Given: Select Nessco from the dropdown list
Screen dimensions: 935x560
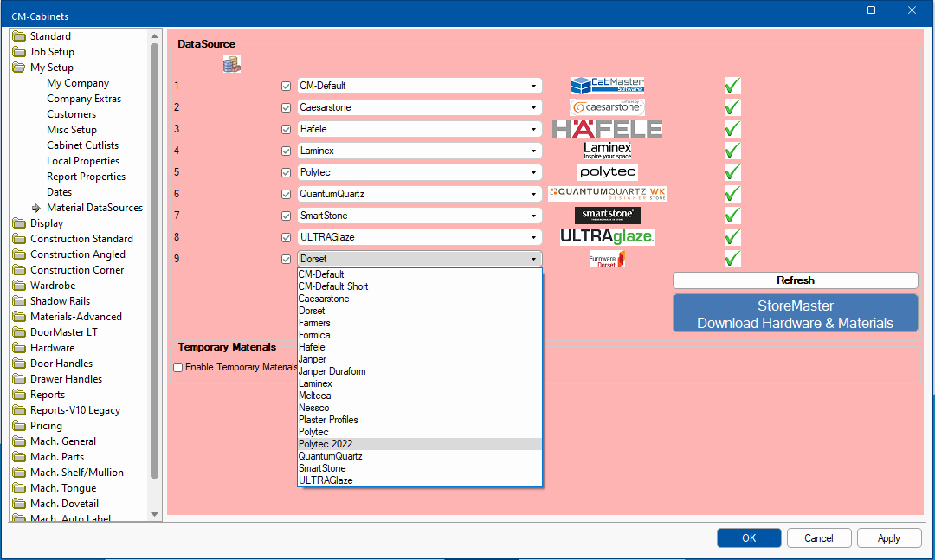Looking at the screenshot, I should pyautogui.click(x=420, y=408).
